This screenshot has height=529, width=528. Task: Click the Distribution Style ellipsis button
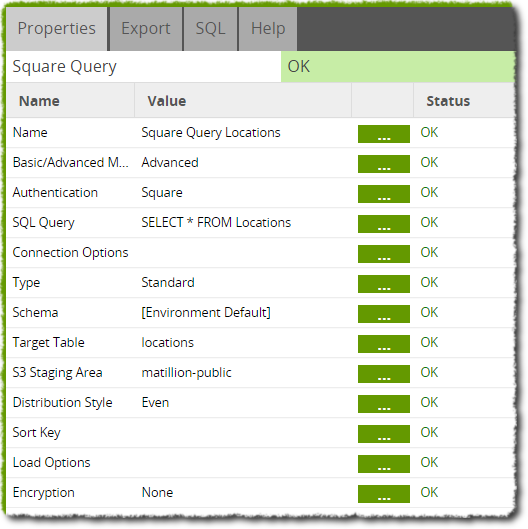[x=384, y=404]
